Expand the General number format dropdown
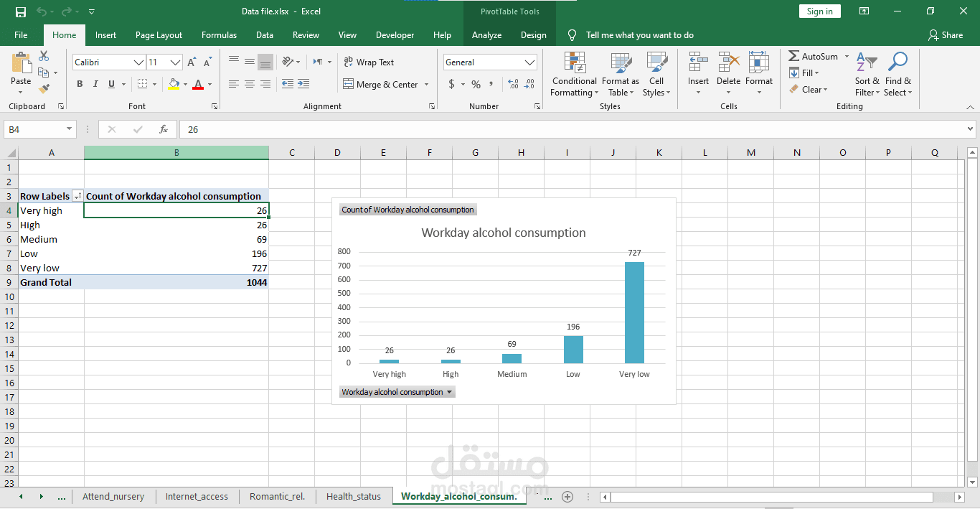Screen dimensions: 980x509 click(529, 62)
